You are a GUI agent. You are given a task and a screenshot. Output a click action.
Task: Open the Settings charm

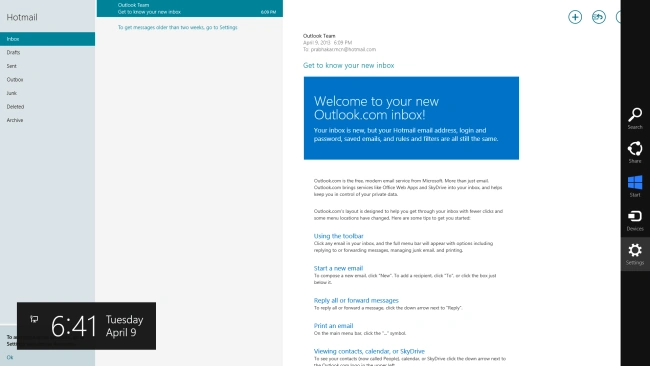click(x=635, y=254)
